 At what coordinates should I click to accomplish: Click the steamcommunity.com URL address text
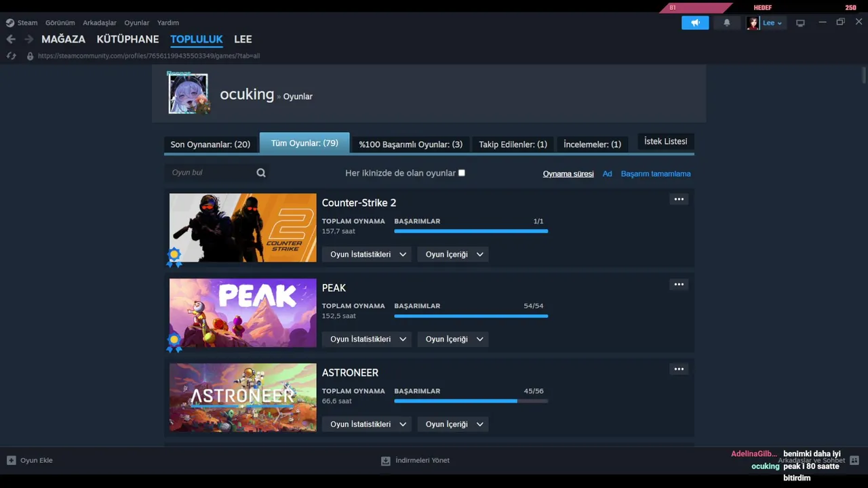click(149, 56)
